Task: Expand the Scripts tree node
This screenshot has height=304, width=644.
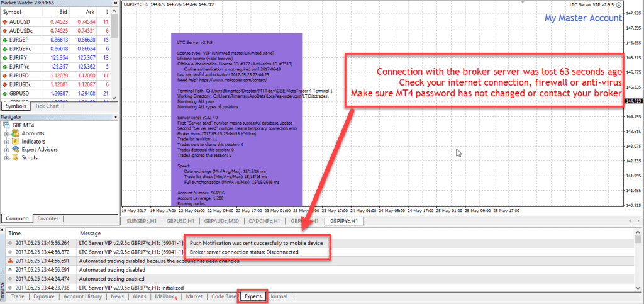Action: (6, 158)
